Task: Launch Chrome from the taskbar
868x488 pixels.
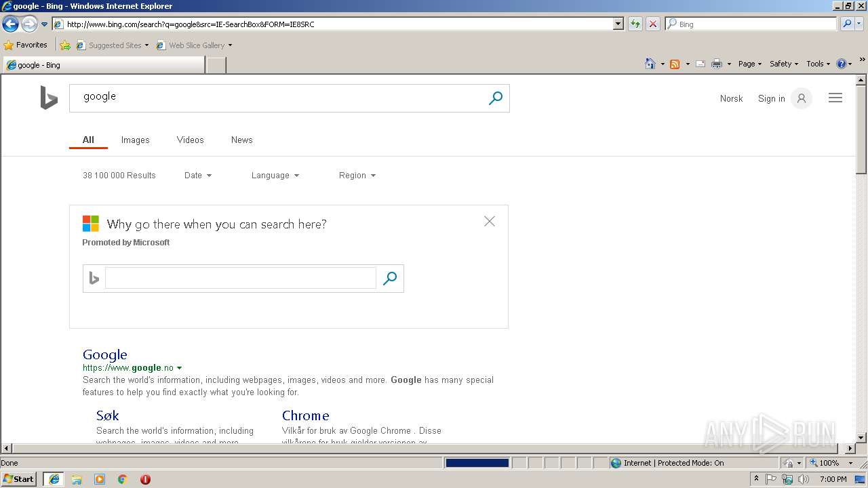Action: (x=123, y=479)
